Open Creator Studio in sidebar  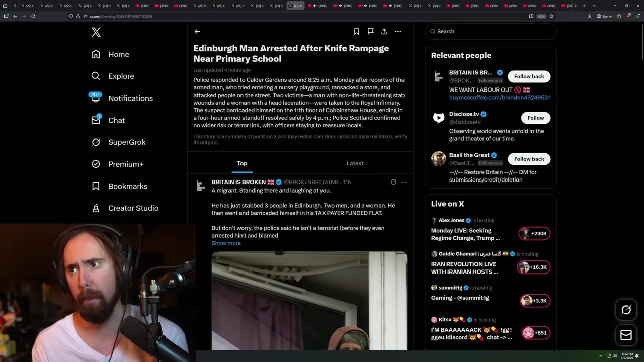[x=125, y=208]
